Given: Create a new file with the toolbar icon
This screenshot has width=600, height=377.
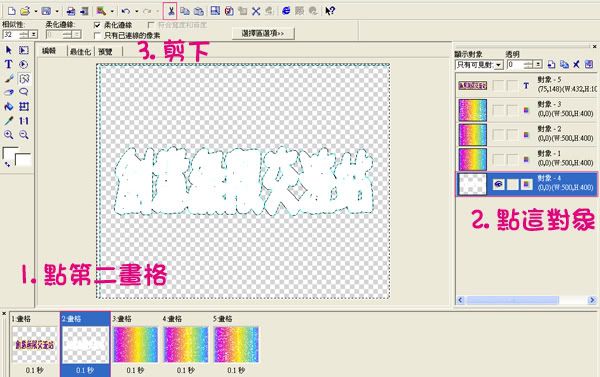Looking at the screenshot, I should point(11,11).
